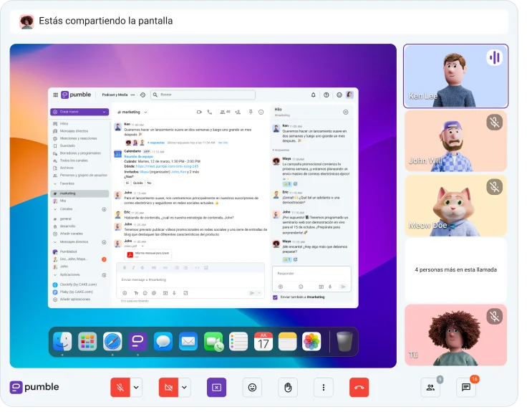532x412 pixels.
Task: Open the Pumblebot direct message
Action: (68, 251)
